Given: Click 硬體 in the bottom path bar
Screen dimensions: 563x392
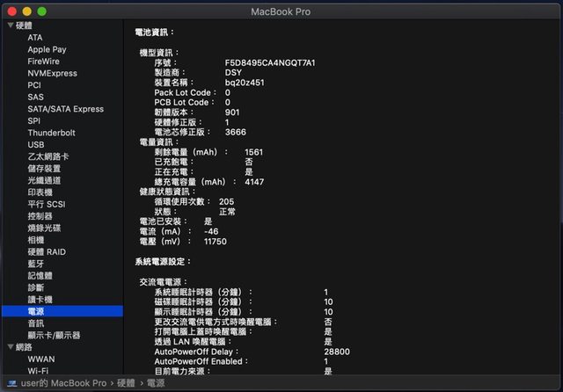Looking at the screenshot, I should [126, 383].
